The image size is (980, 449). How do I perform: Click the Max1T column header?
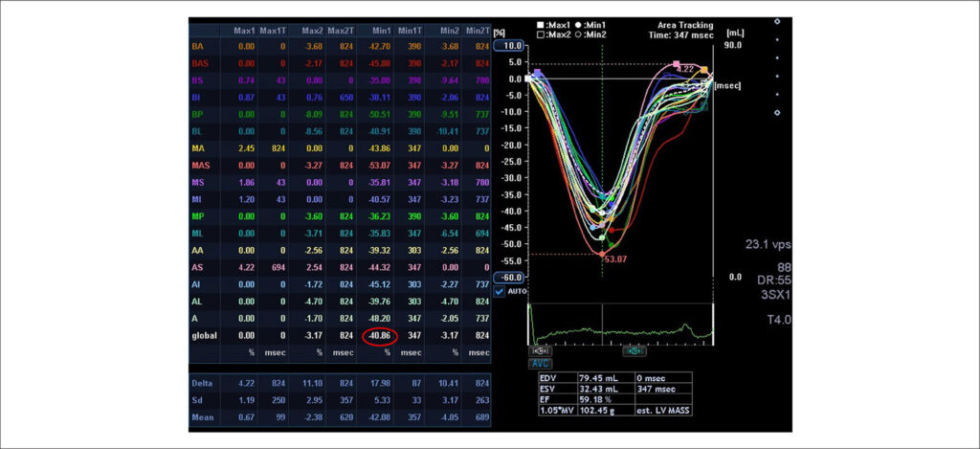tap(273, 31)
